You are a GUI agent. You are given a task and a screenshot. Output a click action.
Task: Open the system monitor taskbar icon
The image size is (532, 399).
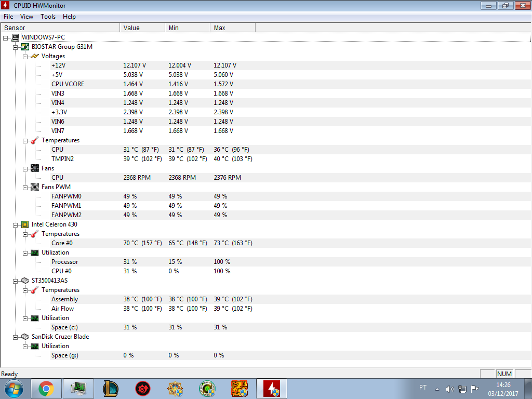(78, 389)
